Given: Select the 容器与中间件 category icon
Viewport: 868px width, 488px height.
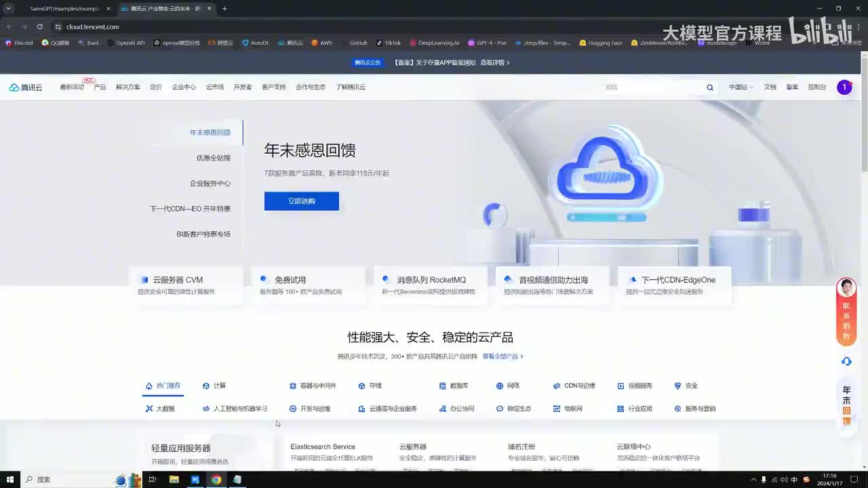Looking at the screenshot, I should [293, 386].
